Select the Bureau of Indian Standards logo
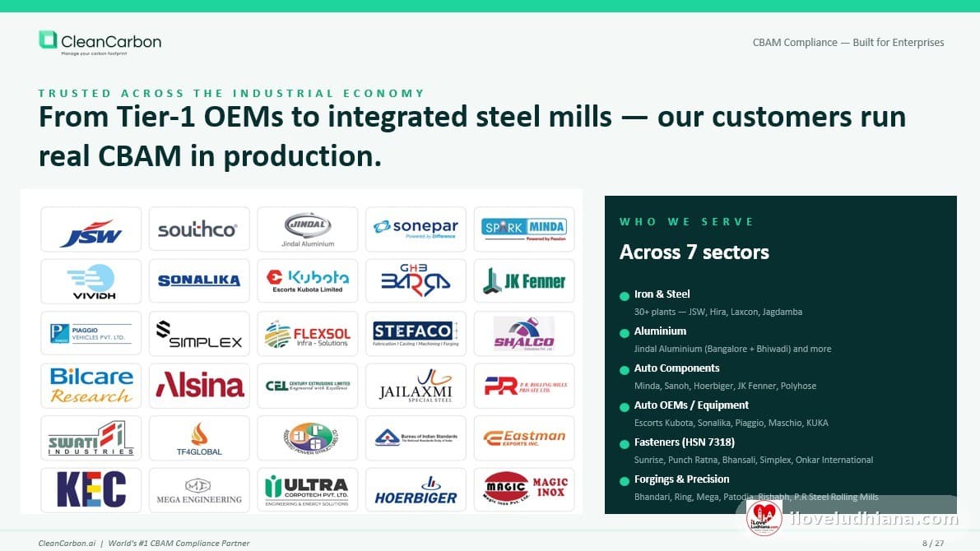This screenshot has width=980, height=551. [x=416, y=438]
